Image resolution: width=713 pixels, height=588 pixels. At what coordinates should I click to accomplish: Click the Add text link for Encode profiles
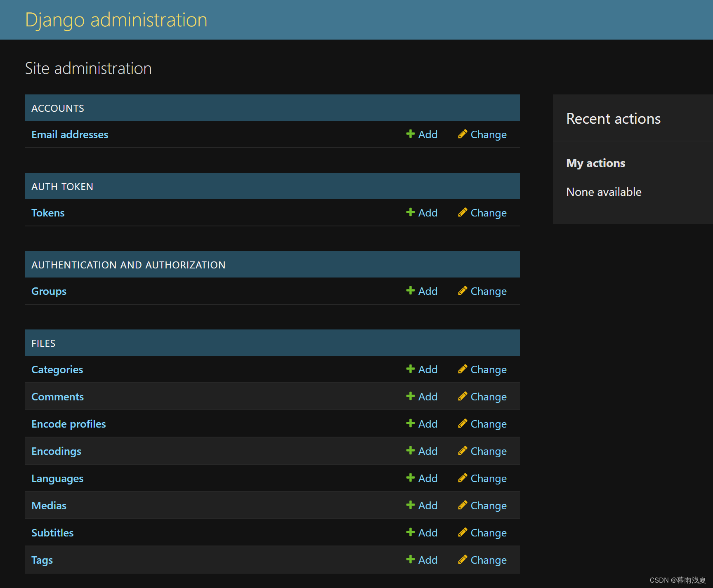click(428, 424)
